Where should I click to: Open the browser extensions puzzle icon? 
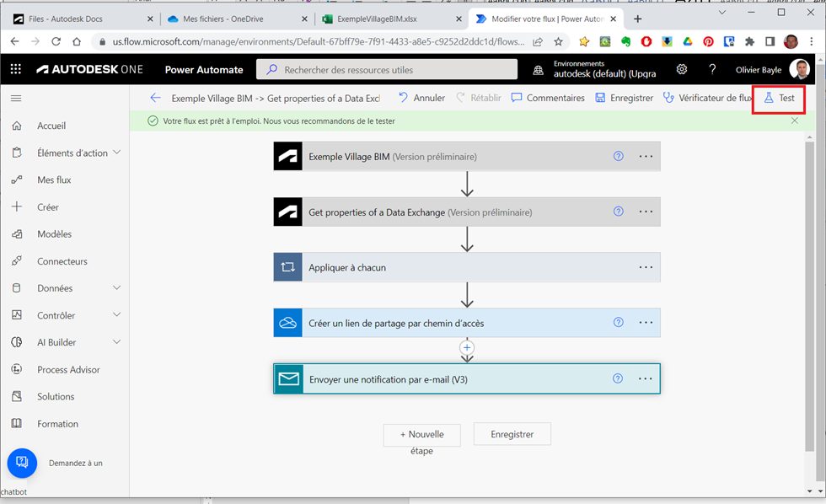[x=749, y=41]
